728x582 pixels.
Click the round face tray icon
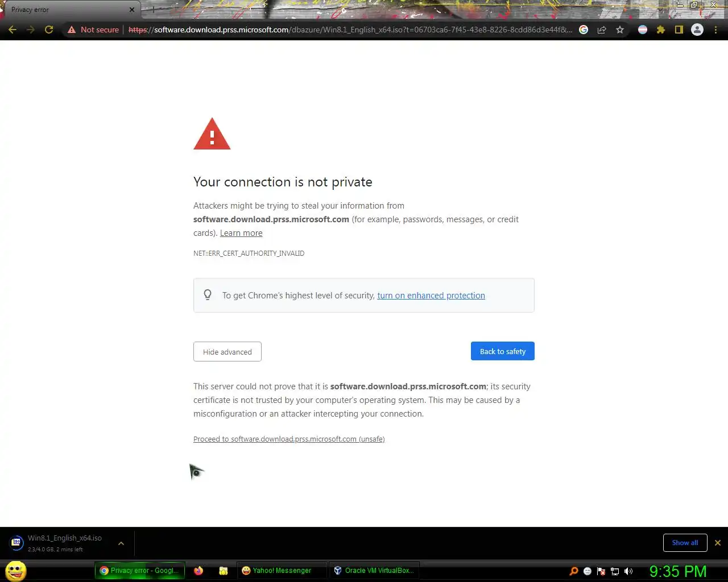click(588, 571)
